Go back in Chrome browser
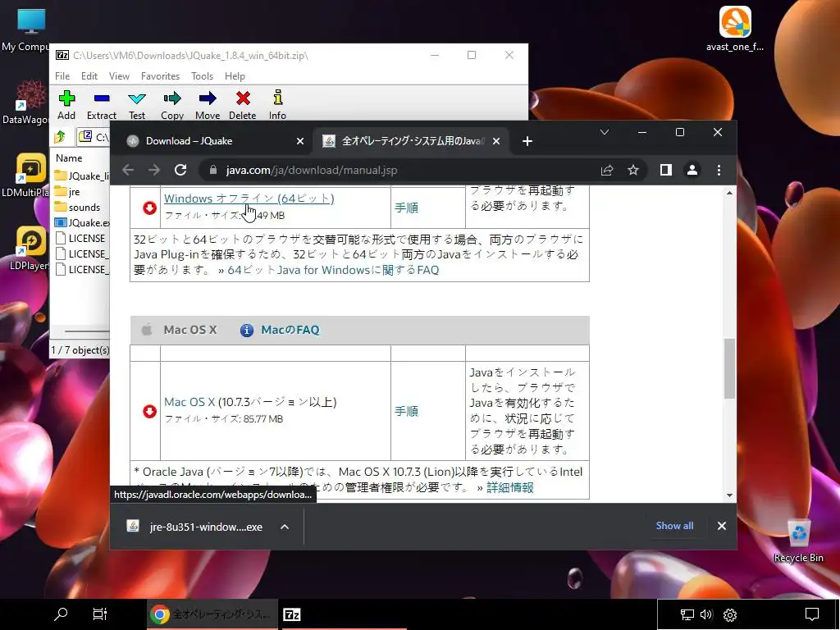 pyautogui.click(x=128, y=170)
